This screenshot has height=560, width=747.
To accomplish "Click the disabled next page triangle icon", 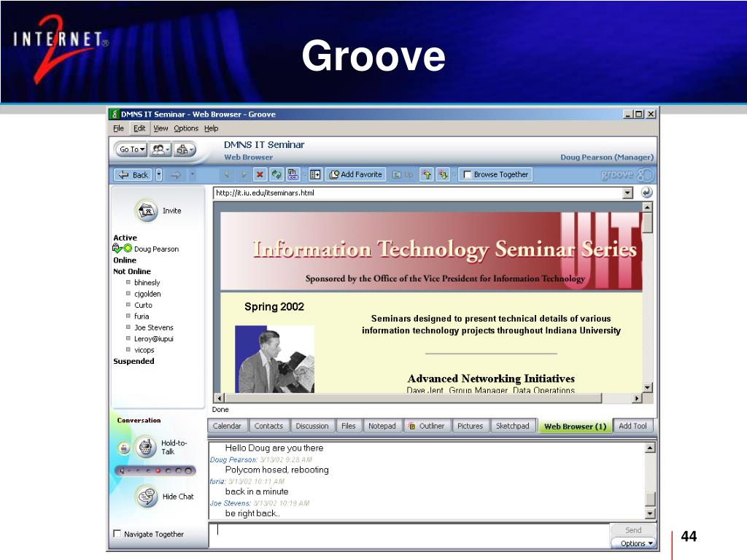I will tap(244, 175).
